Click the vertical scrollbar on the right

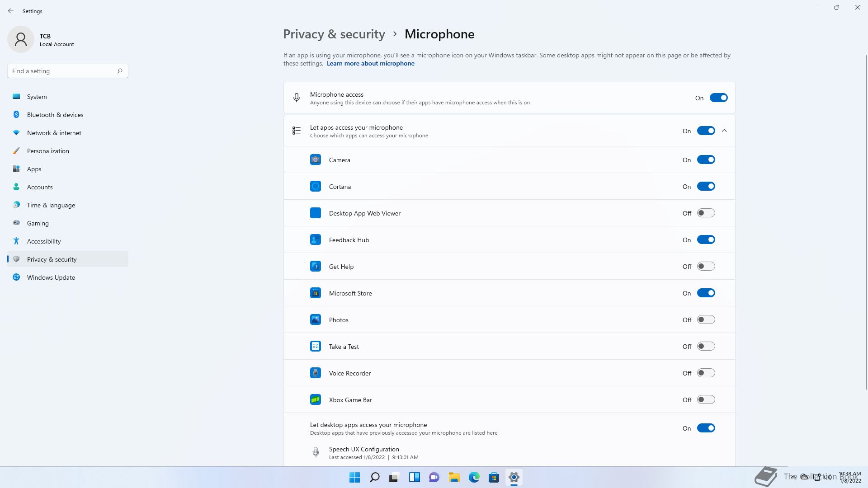866,221
